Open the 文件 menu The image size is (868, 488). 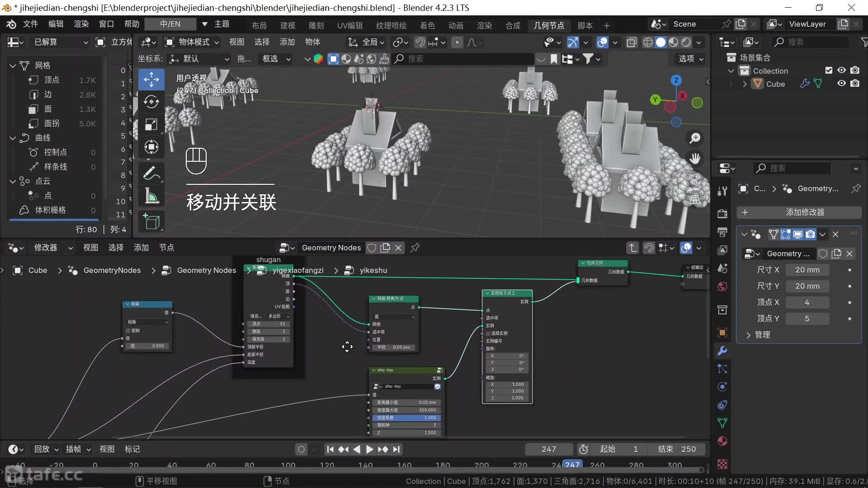tap(30, 24)
